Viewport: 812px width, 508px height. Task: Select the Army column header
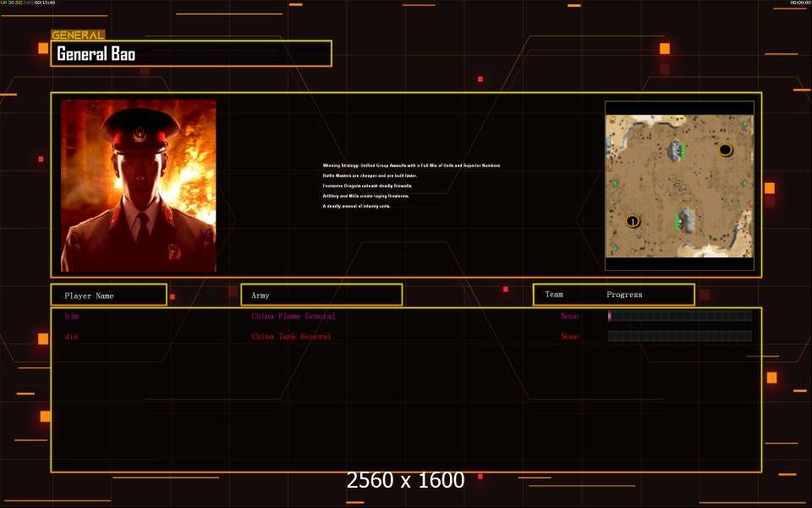point(321,295)
